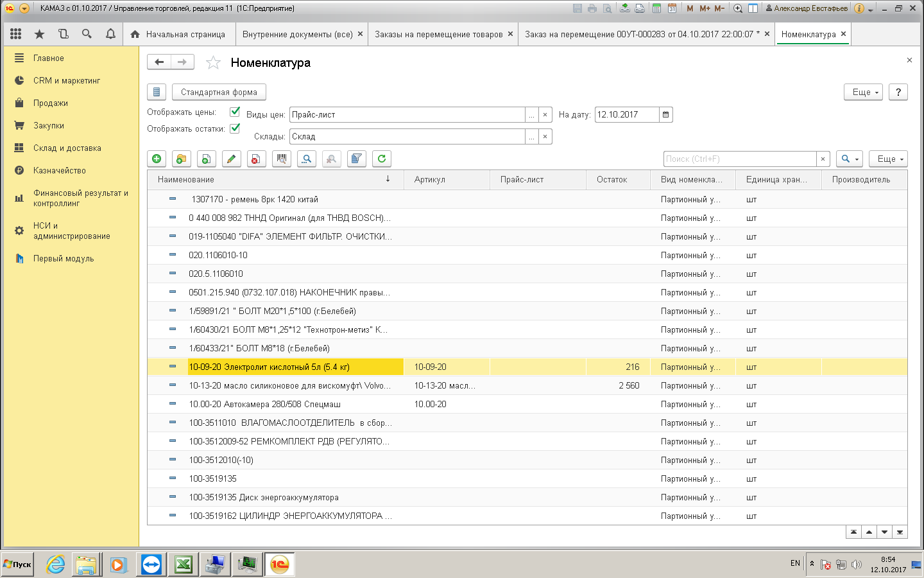Switch to Начальная страница tab
This screenshot has width=924, height=578.
click(178, 34)
